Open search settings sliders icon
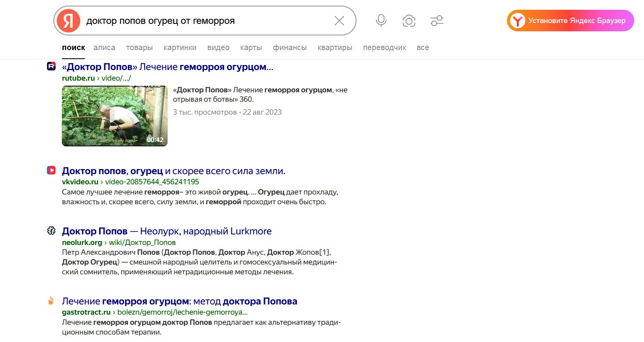This screenshot has width=644, height=342. pos(437,21)
